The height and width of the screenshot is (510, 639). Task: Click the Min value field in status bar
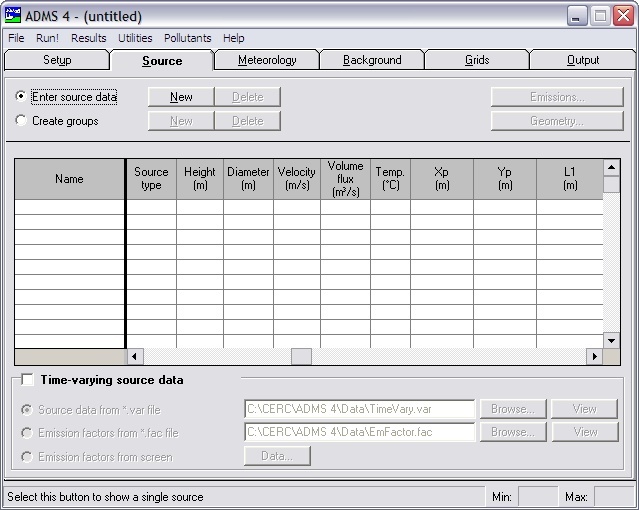click(x=538, y=497)
